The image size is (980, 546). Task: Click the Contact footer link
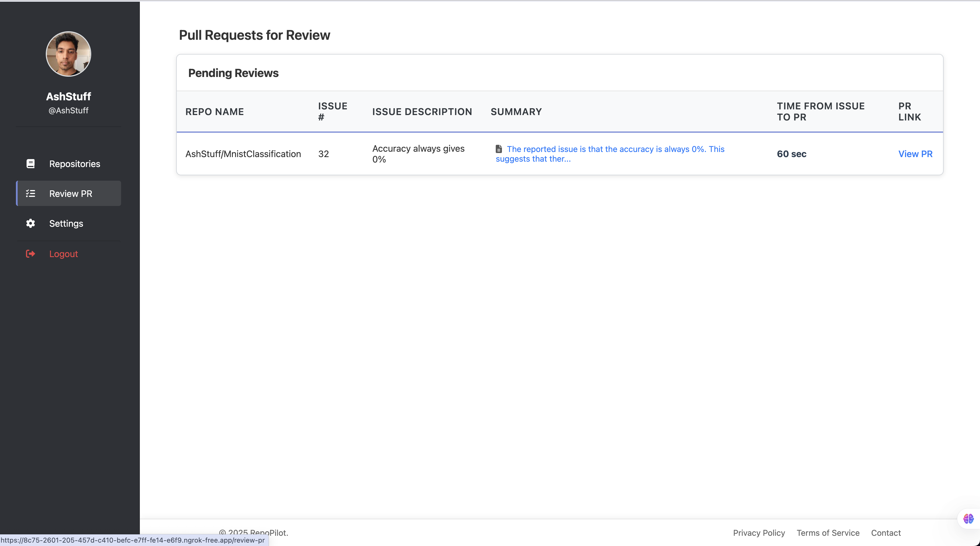click(x=886, y=533)
